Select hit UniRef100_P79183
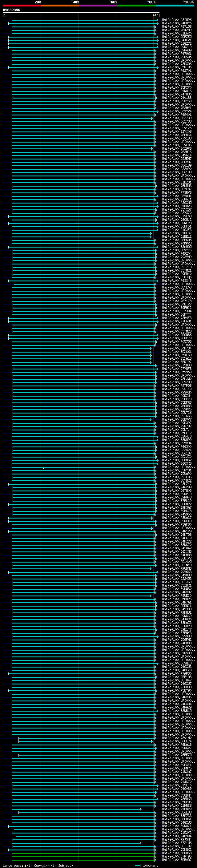Screen dimensions: 197x868 point(176,139)
